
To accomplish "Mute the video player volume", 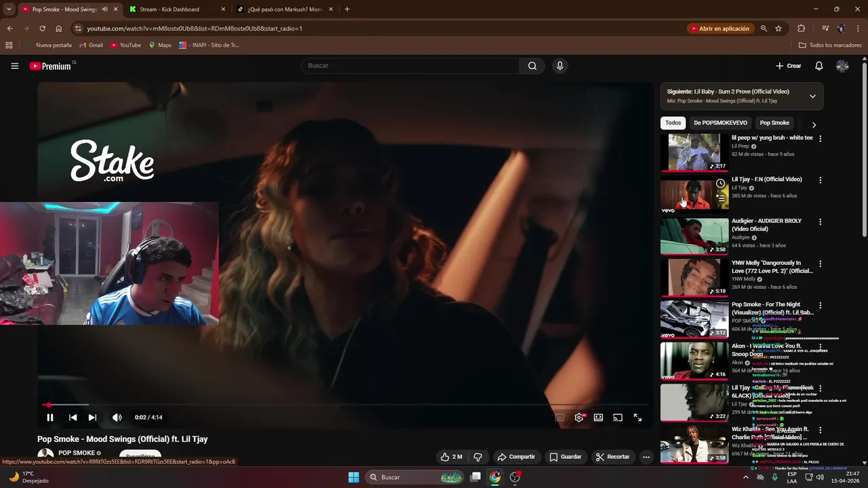I will 117,418.
